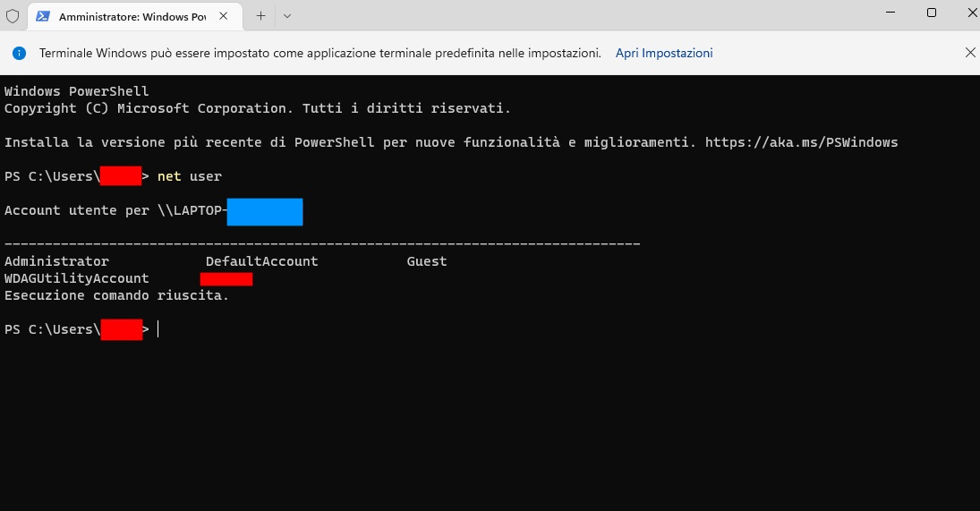Viewport: 980px width, 511px height.
Task: Click the 'Administrator' account name
Action: pos(57,261)
